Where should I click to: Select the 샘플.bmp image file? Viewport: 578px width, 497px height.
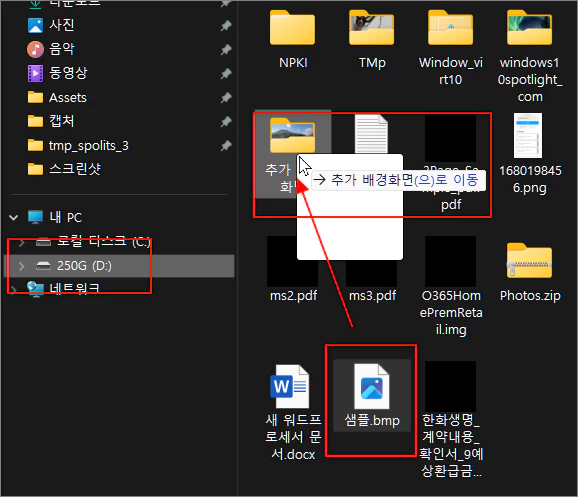point(372,395)
